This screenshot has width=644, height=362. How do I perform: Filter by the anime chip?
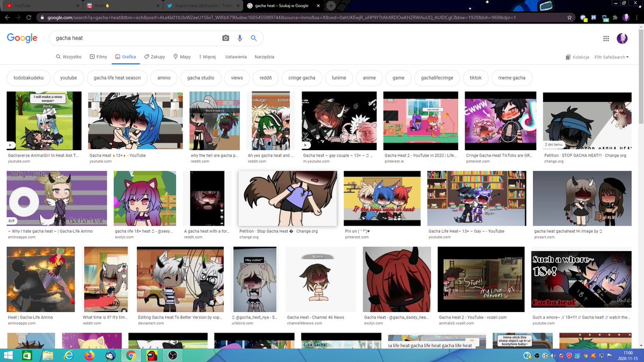[369, 78]
